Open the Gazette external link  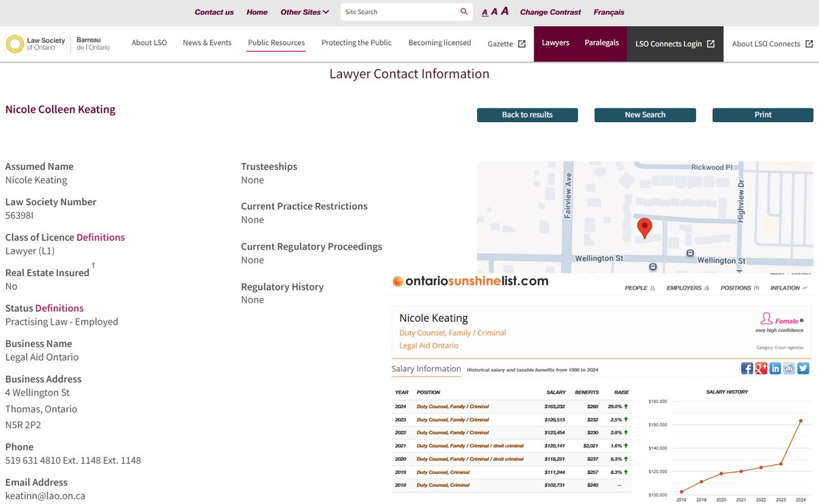click(x=506, y=44)
